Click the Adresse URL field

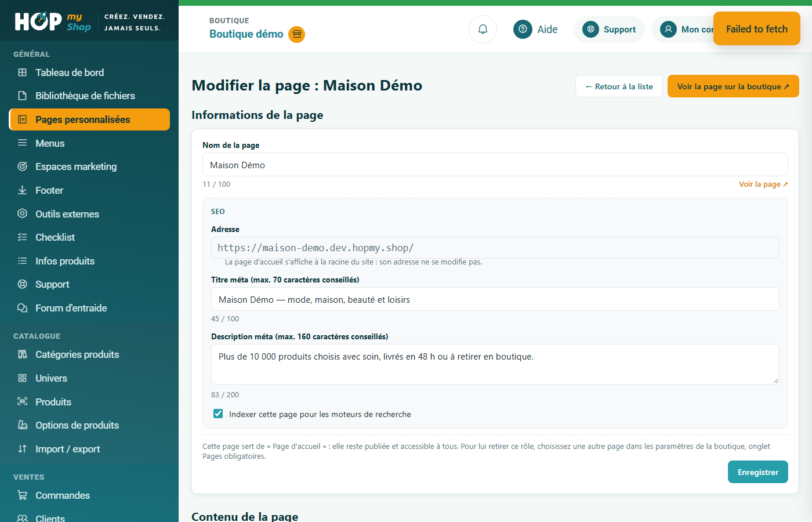(495, 248)
